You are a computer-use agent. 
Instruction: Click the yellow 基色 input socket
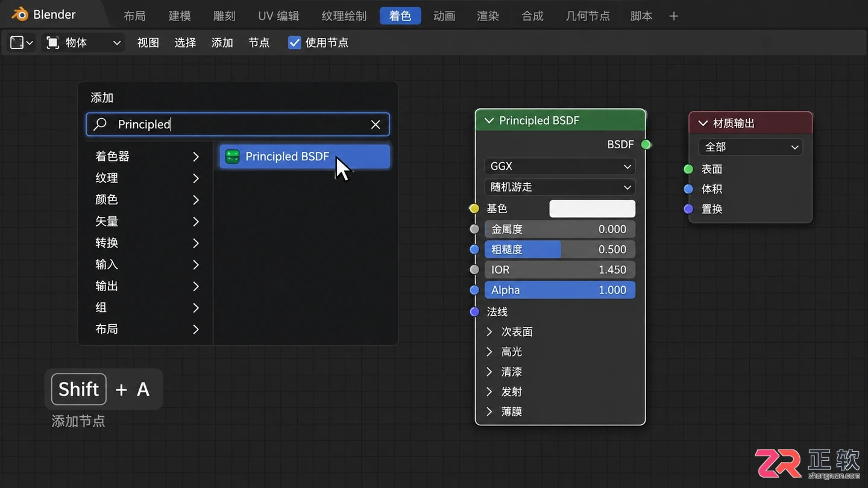tap(474, 208)
